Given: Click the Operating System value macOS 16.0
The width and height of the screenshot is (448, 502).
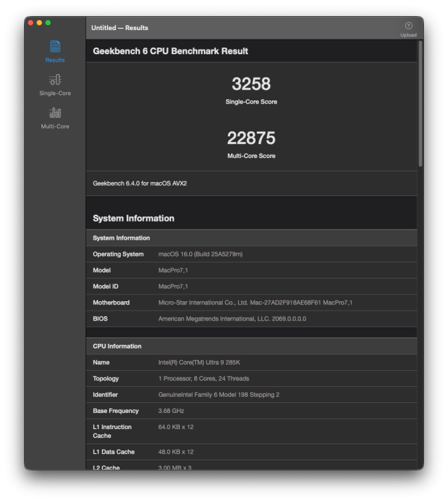Looking at the screenshot, I should tap(200, 254).
